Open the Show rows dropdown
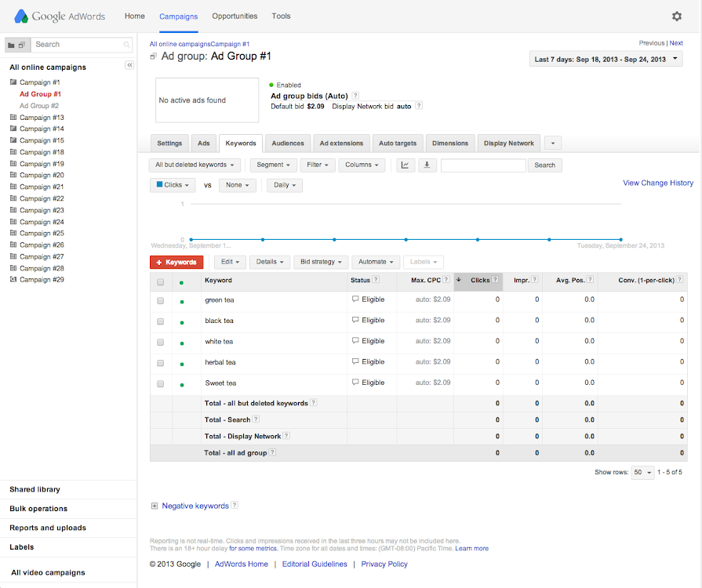The image size is (702, 588). coord(642,473)
